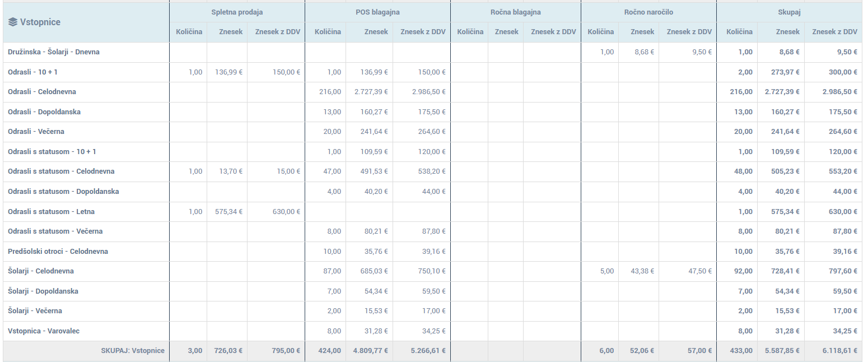Click the Skupaj column group header
This screenshot has width=868, height=362.
(x=788, y=12)
